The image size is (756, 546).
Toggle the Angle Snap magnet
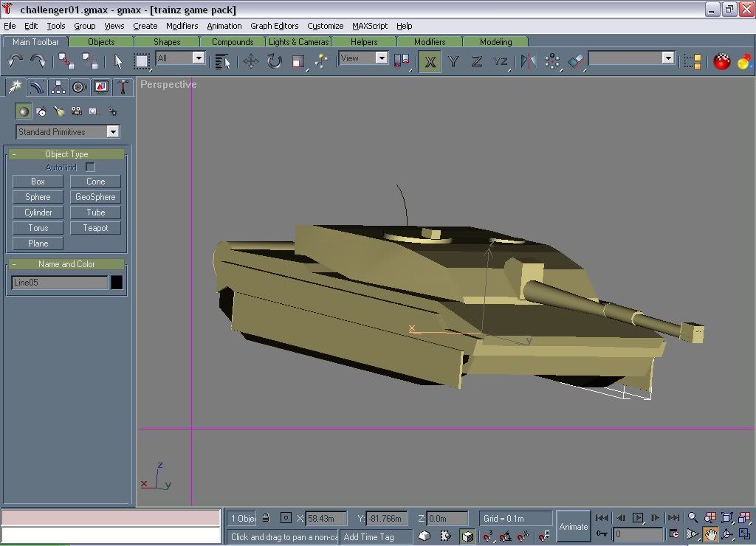pyautogui.click(x=505, y=535)
